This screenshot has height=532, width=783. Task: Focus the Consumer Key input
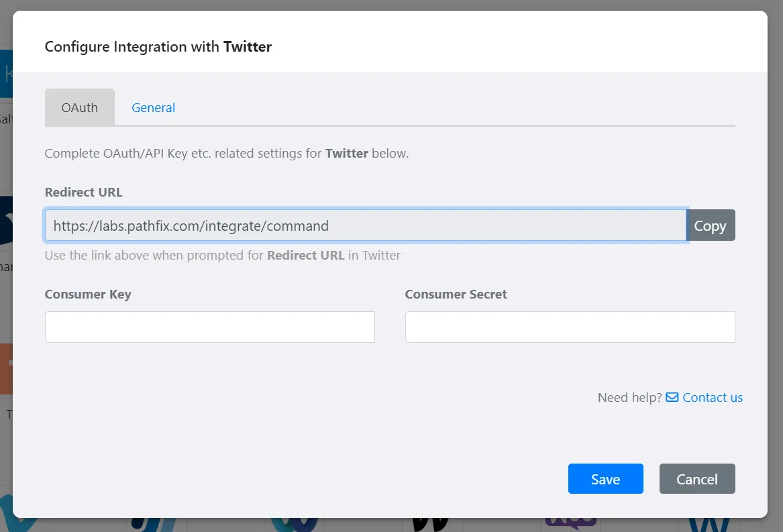[x=210, y=327]
